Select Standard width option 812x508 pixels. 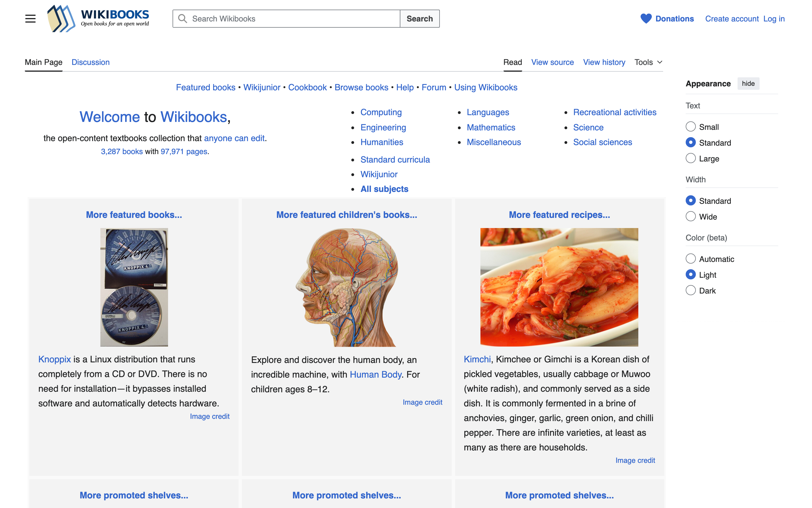point(690,201)
